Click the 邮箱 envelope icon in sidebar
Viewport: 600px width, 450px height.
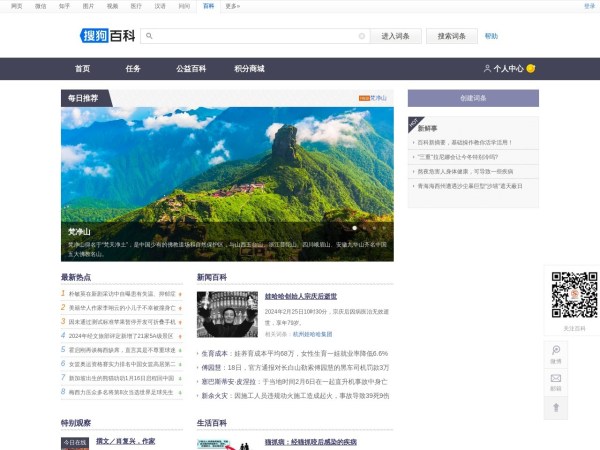click(556, 380)
